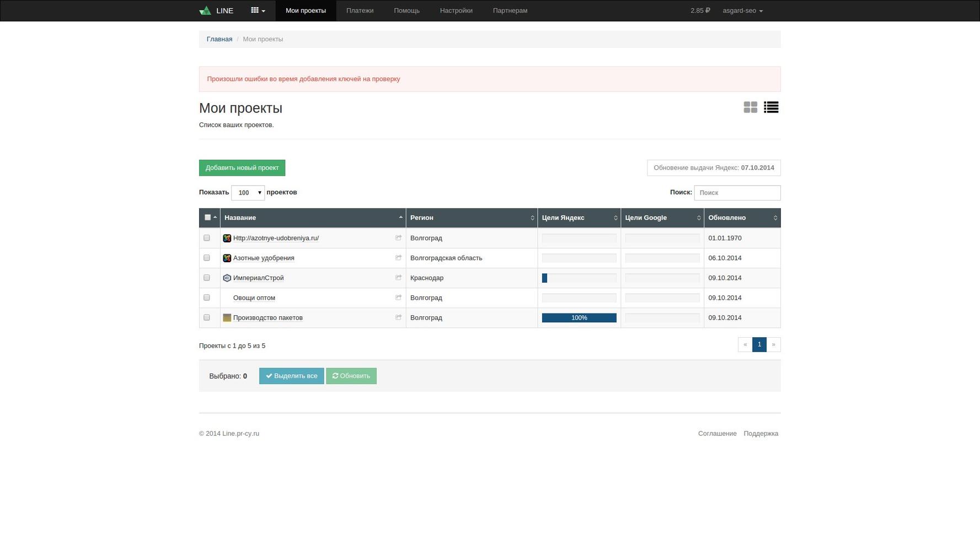Click Обновление выдачи Яндекс date box
The image size is (980, 551).
pos(714,168)
